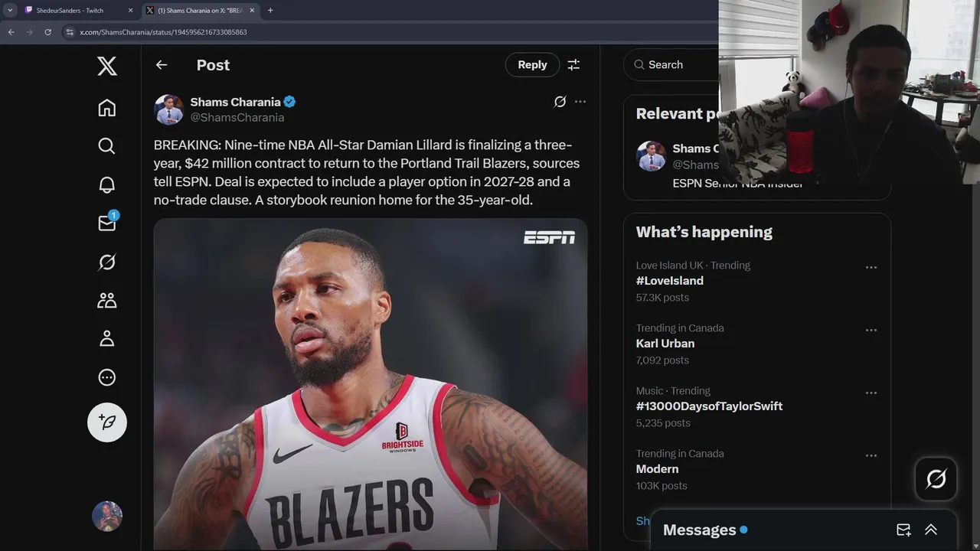The height and width of the screenshot is (551, 980).
Task: Click the @ShamsCharania handle
Action: click(237, 117)
